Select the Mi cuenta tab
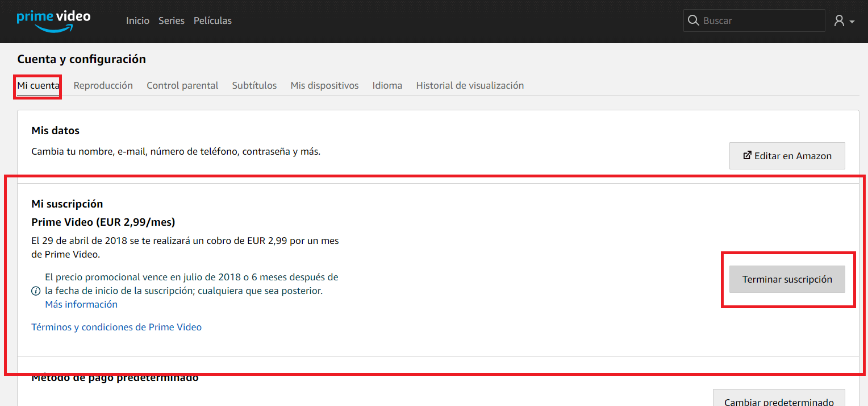 point(38,85)
